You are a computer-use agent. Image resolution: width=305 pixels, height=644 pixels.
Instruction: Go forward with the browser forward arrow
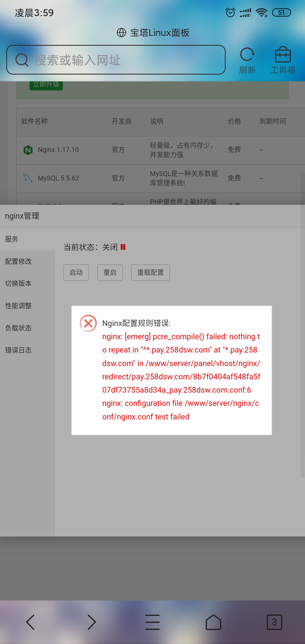(x=91, y=622)
